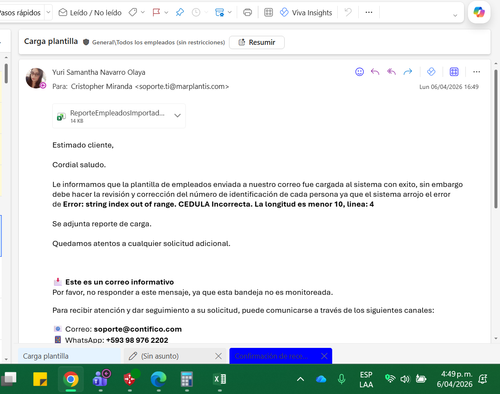
Task: Click the undo arrow in the toolbar
Action: pos(348,13)
